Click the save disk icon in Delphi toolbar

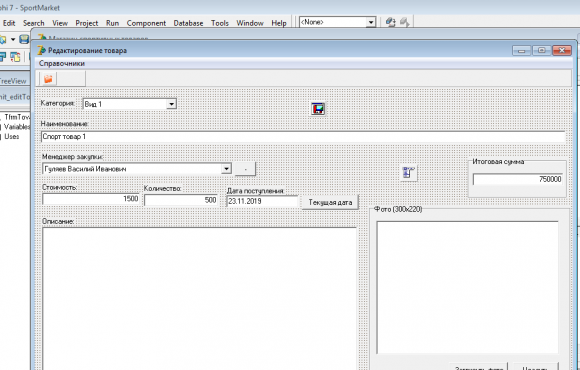24,39
